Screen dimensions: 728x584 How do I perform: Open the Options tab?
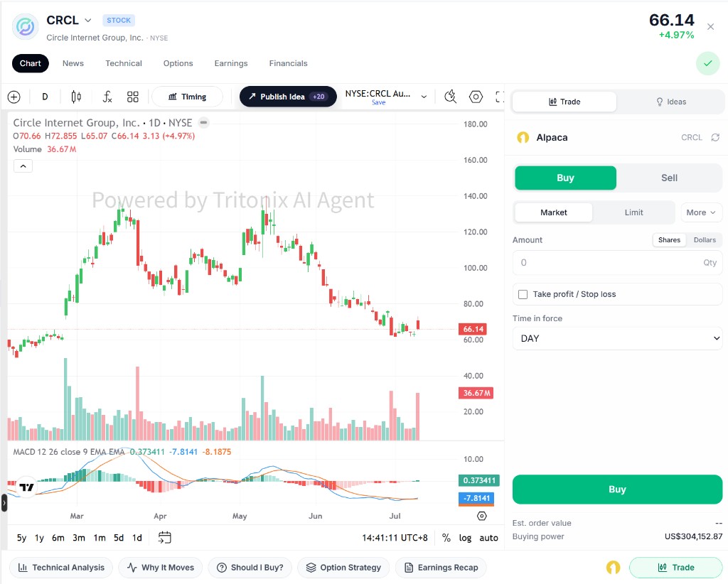pos(178,63)
